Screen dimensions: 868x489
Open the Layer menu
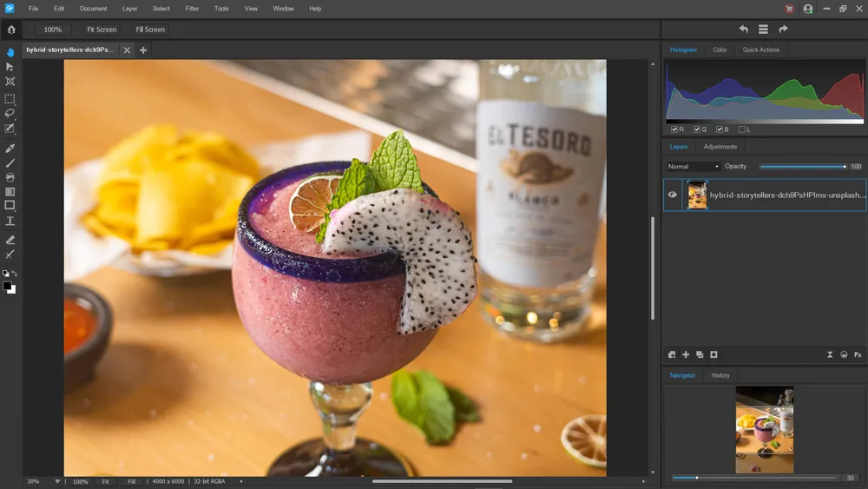[130, 9]
